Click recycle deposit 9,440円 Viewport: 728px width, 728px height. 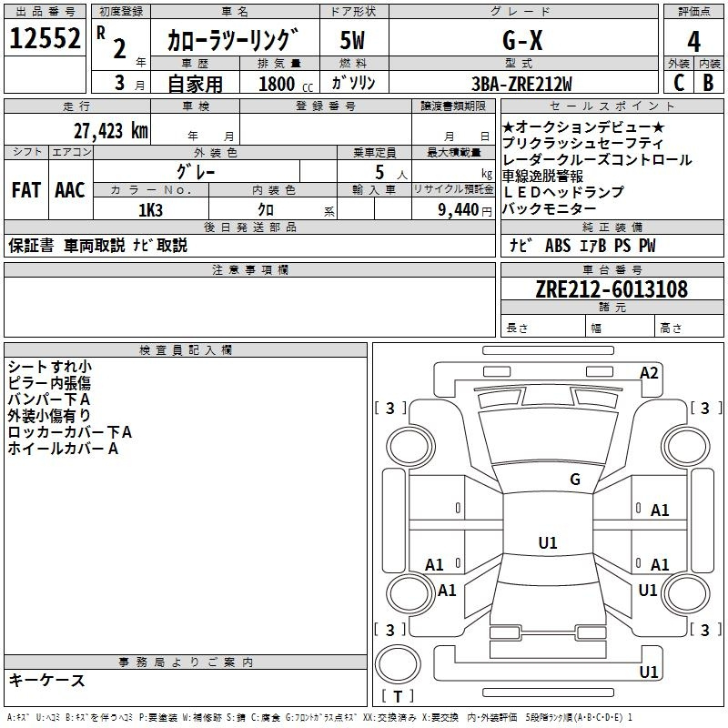tap(464, 210)
